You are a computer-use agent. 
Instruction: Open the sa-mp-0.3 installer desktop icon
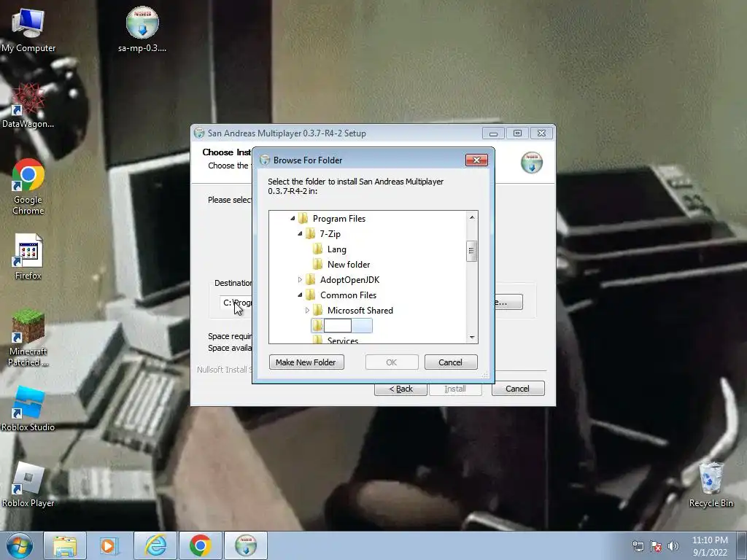tap(142, 29)
